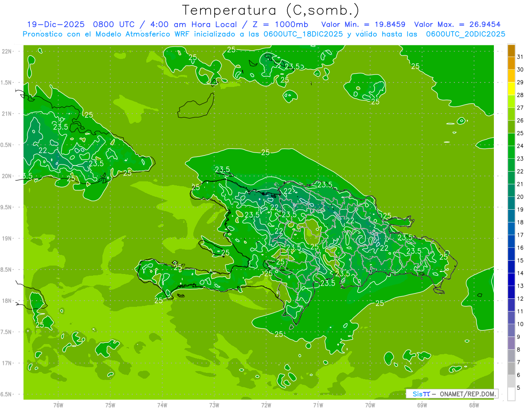Click the 70W longitude axis label

(370, 405)
